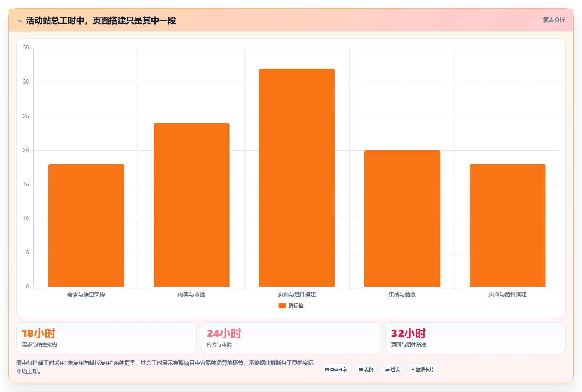The height and width of the screenshot is (392, 582).
Task: Click 需求与信息架构 caption under 18小时
Action: 40,345
